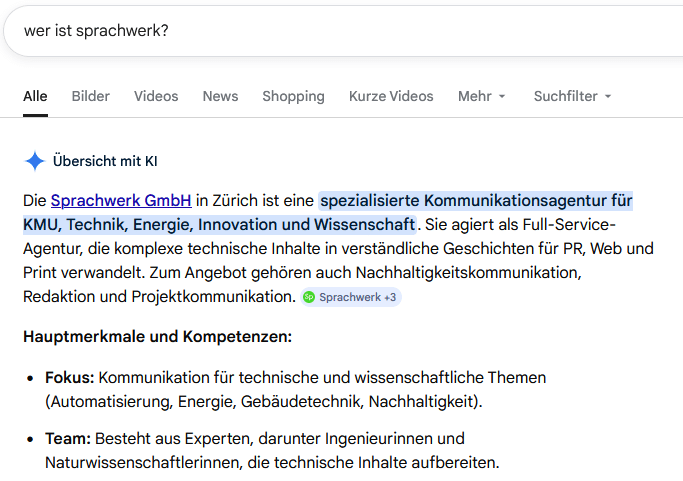The width and height of the screenshot is (683, 481).
Task: Click 'Redaktion und Projektkommunikation.' text
Action: click(x=159, y=297)
